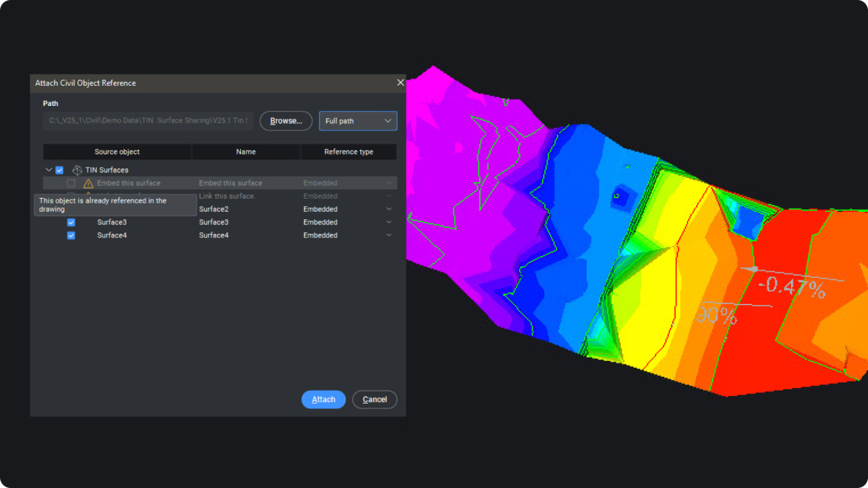This screenshot has width=868, height=488.
Task: Toggle the TIN Surfaces group checkbox
Action: (x=59, y=170)
